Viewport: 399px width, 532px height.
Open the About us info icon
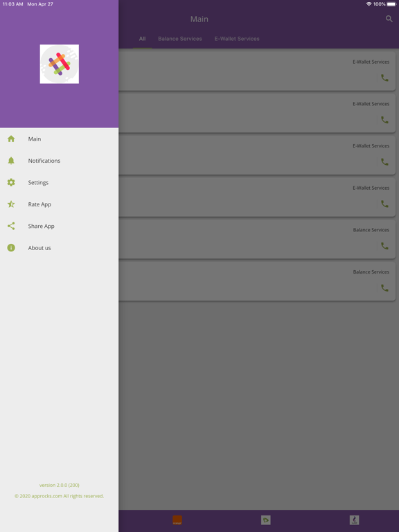11,248
